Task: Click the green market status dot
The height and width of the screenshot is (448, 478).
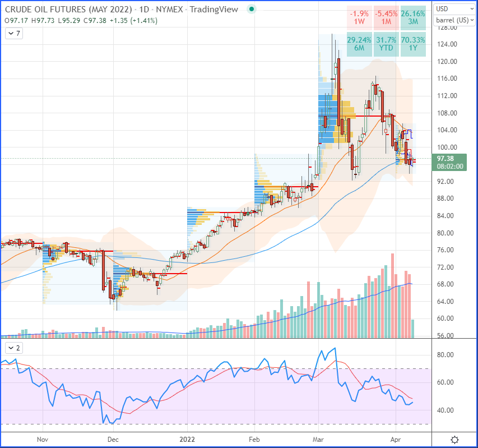Action: point(252,9)
